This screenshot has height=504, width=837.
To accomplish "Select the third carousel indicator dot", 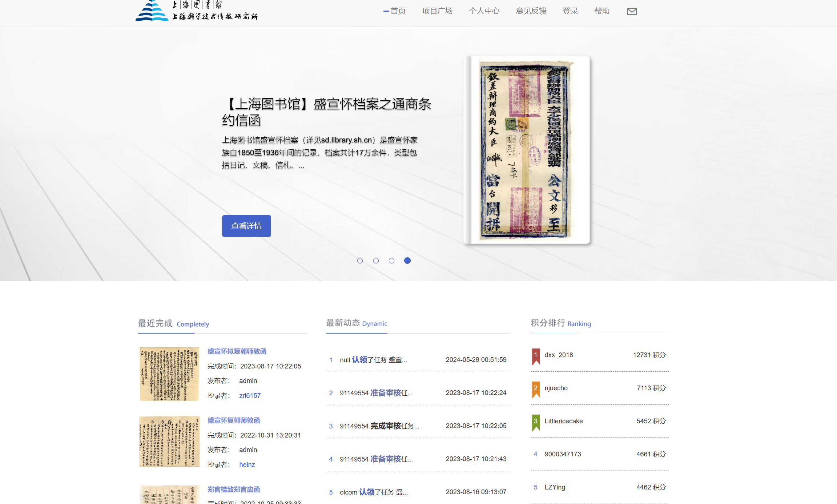I will pos(391,261).
